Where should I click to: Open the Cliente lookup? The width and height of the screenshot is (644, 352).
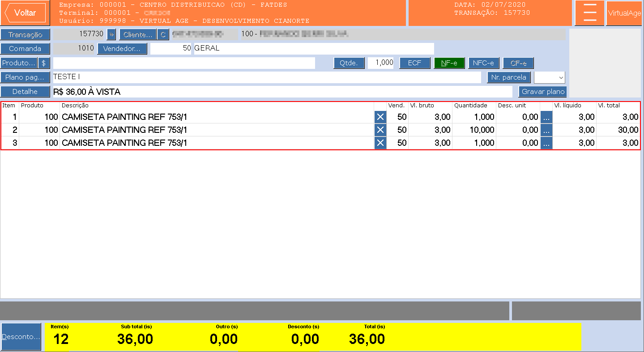pyautogui.click(x=138, y=34)
